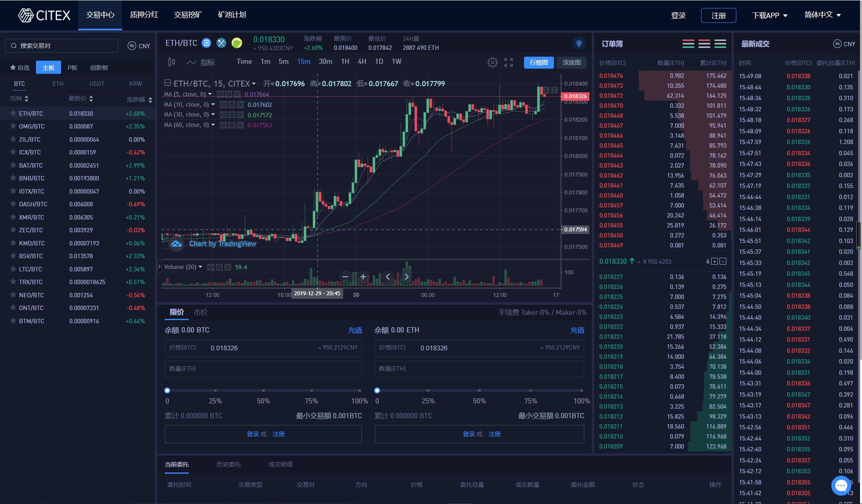Zoom out the chart with minus button
The image size is (862, 504).
(345, 277)
